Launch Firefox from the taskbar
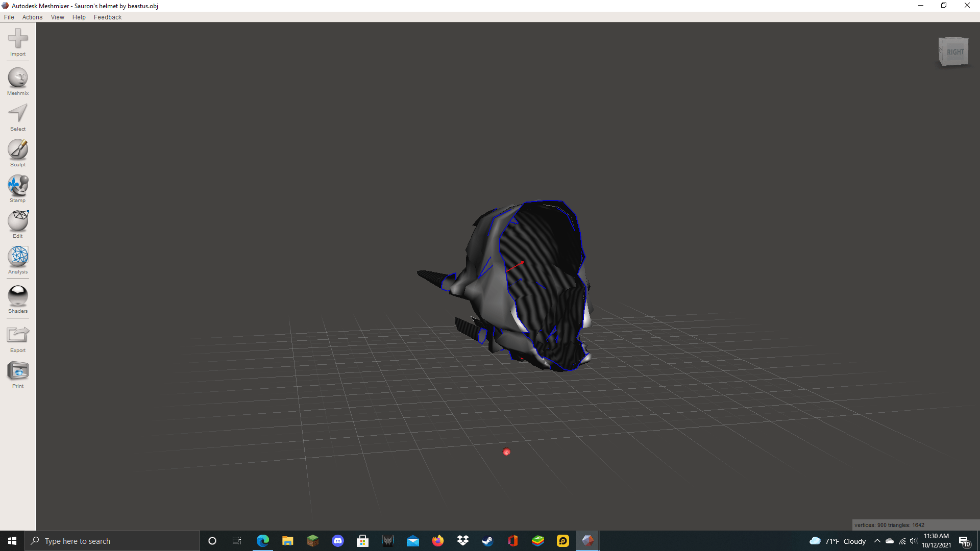 438,541
